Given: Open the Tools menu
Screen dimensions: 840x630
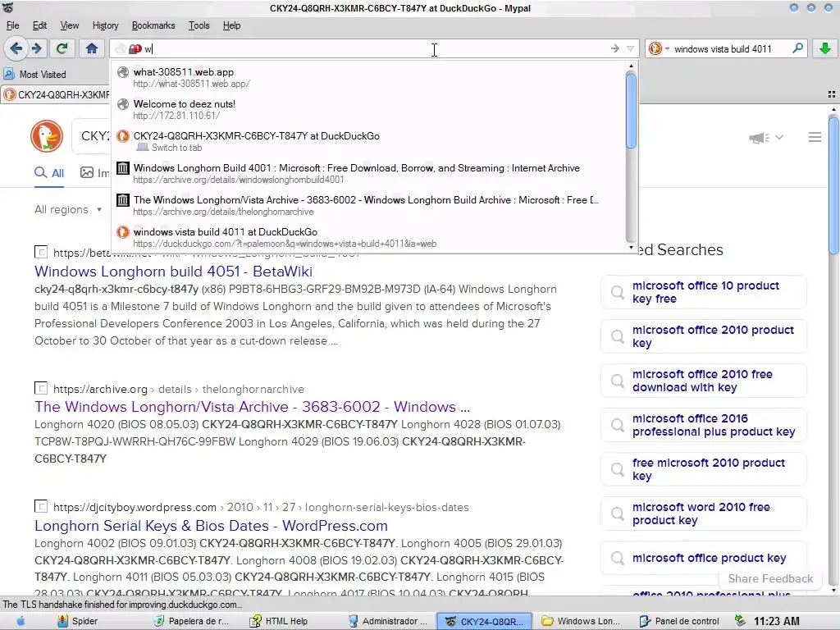Looking at the screenshot, I should (199, 25).
